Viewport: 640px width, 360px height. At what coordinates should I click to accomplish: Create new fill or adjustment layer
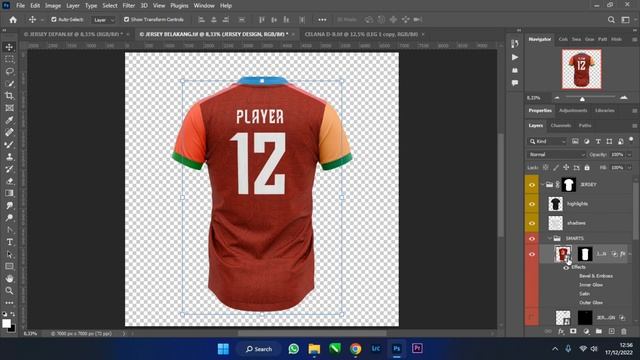point(586,331)
